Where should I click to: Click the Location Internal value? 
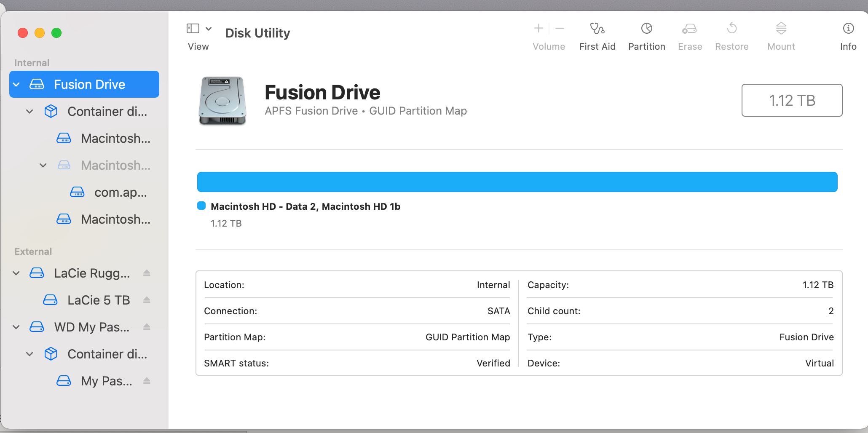493,285
